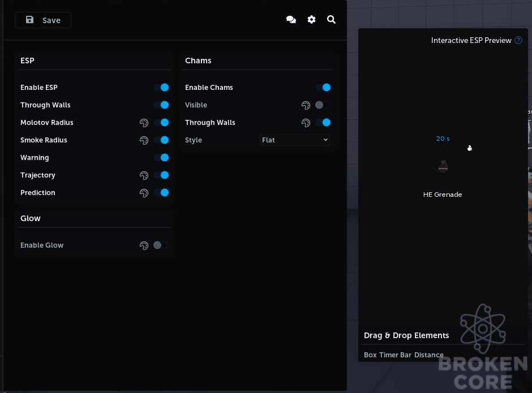
Task: Turn off the Warning toggle
Action: click(x=161, y=158)
